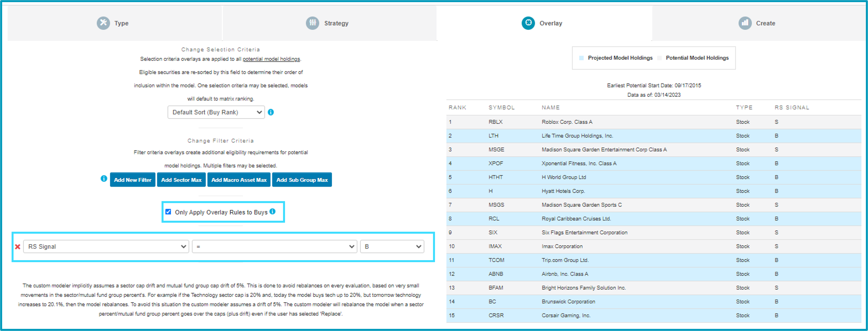Click the Type step wrench icon
The image size is (868, 331).
click(x=103, y=23)
